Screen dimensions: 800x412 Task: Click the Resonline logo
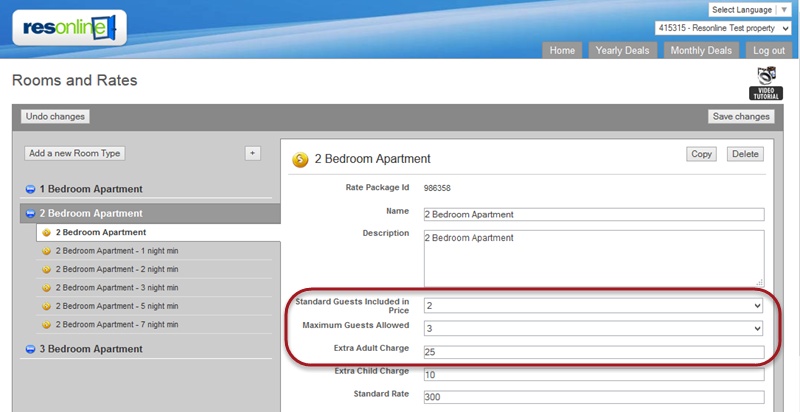[69, 28]
